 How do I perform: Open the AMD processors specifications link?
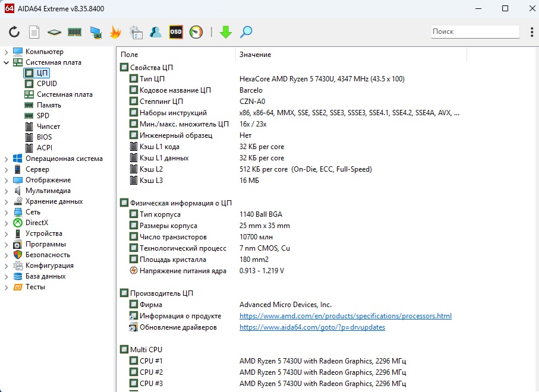[x=345, y=316]
